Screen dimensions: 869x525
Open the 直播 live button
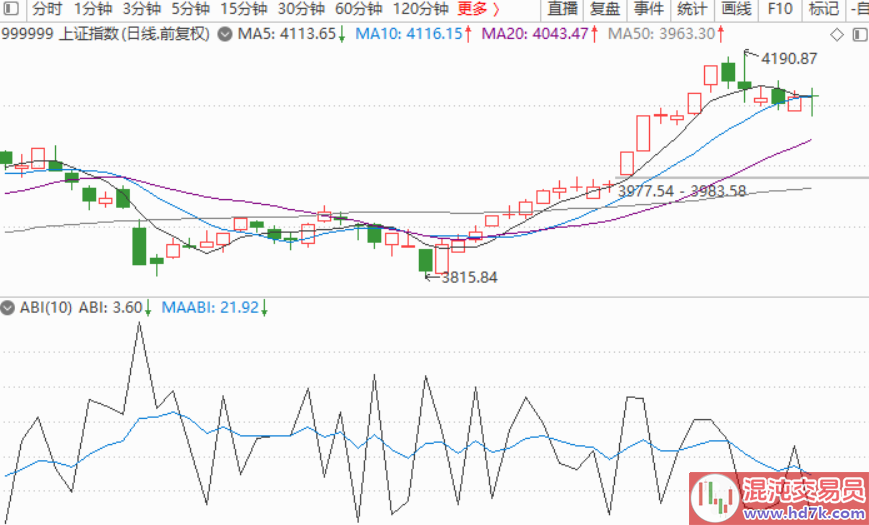point(563,10)
